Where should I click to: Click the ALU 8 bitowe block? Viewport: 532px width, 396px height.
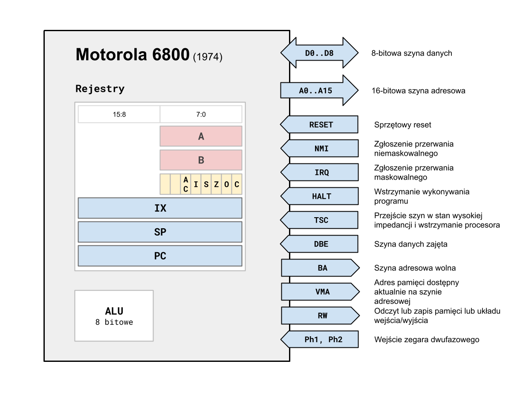point(114,315)
